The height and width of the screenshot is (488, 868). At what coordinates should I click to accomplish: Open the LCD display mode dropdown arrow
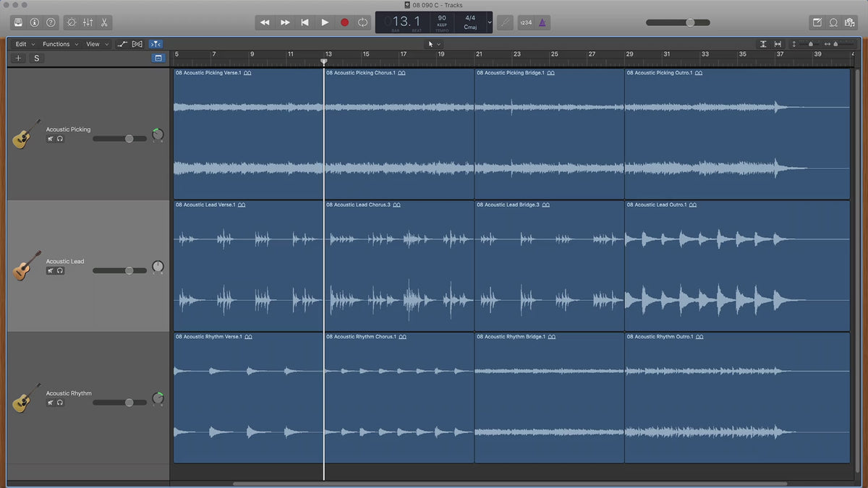pyautogui.click(x=490, y=22)
